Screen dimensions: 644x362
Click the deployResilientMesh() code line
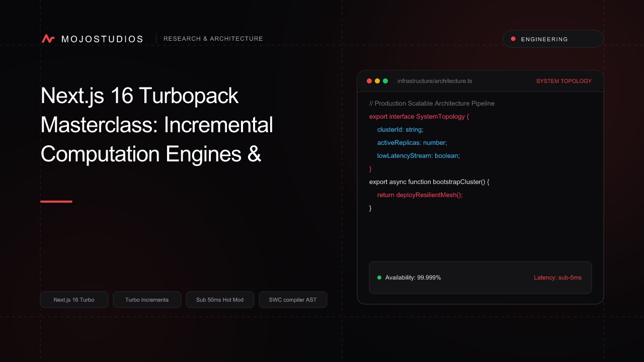[x=420, y=195]
